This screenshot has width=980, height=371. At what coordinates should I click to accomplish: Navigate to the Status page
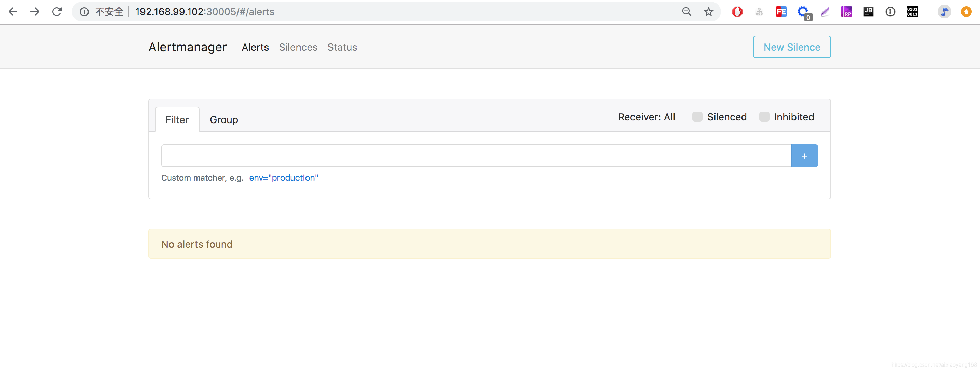click(342, 47)
